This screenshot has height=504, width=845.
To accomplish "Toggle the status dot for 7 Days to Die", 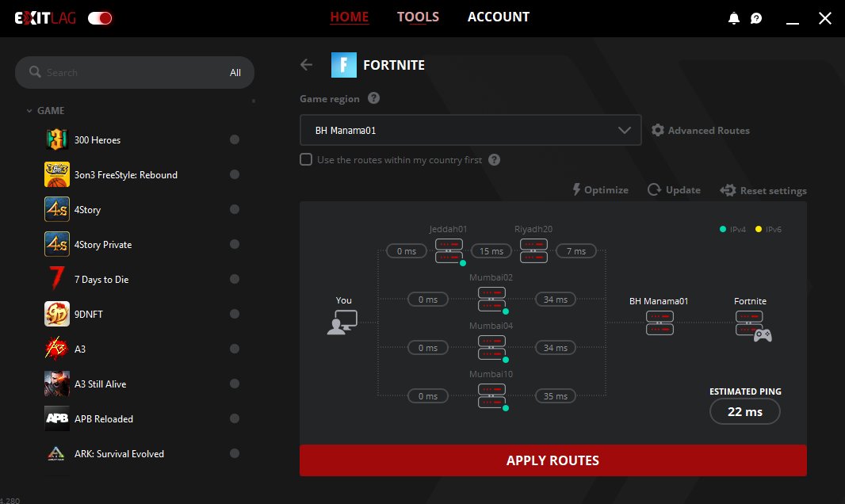I will [x=235, y=279].
